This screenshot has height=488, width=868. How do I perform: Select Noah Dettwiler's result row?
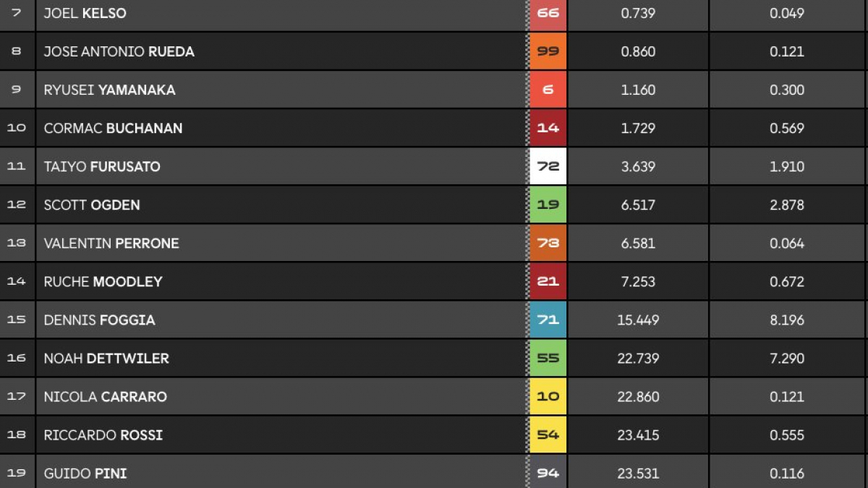pyautogui.click(x=434, y=358)
